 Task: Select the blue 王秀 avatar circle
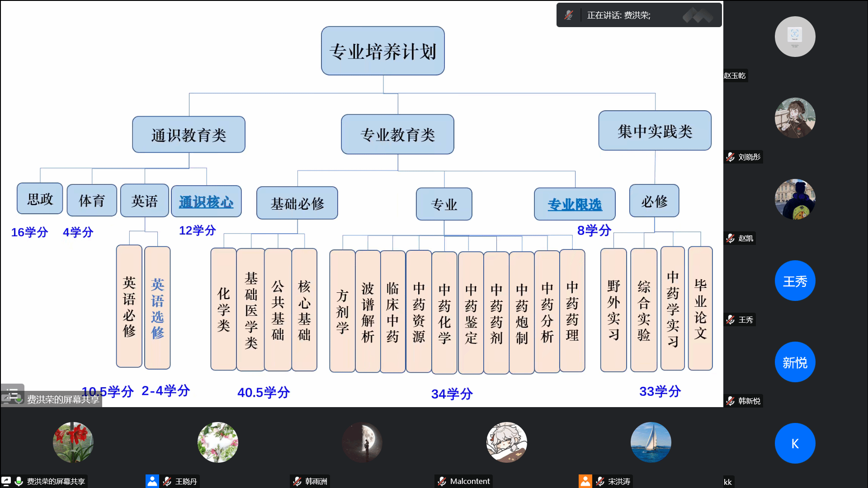click(x=795, y=281)
